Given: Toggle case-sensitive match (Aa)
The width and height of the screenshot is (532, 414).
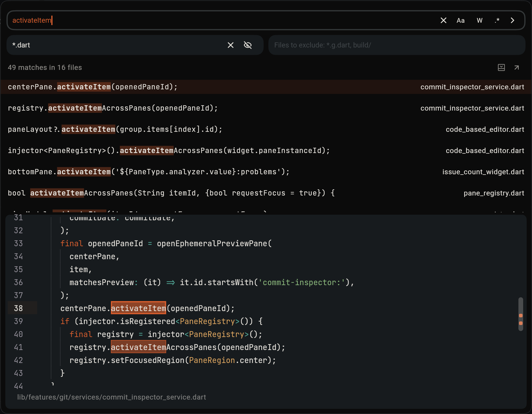Looking at the screenshot, I should click(460, 20).
